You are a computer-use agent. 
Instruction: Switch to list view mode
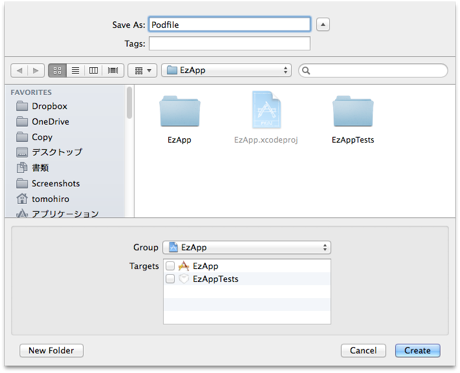coord(76,70)
